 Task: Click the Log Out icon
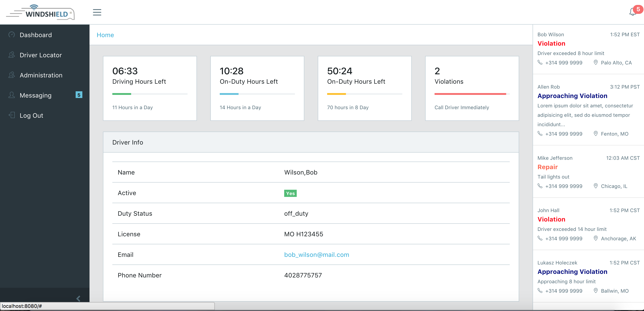(11, 115)
